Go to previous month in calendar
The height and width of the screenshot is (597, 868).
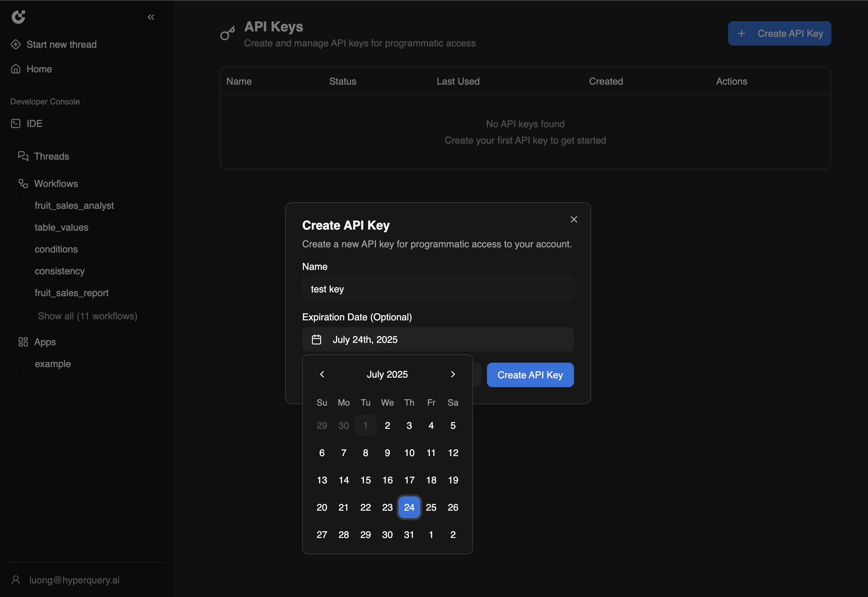322,374
